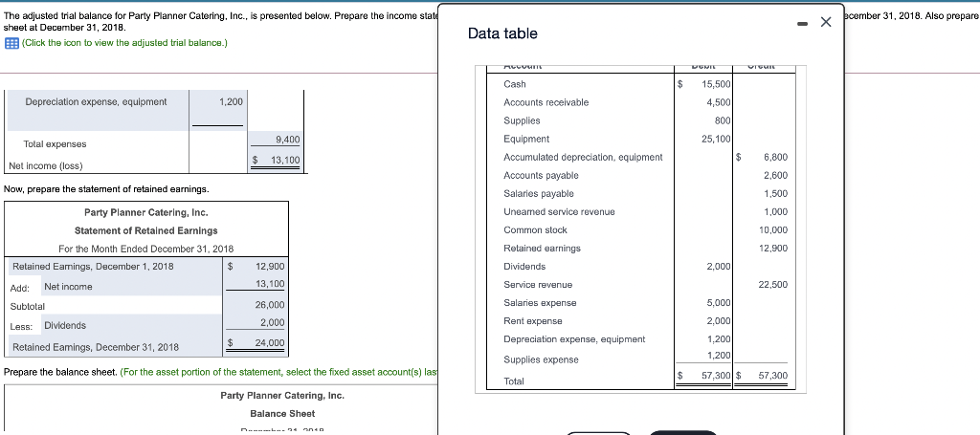Click the 6,800 accumulated depreciation credit value
The image size is (980, 435).
click(x=775, y=158)
